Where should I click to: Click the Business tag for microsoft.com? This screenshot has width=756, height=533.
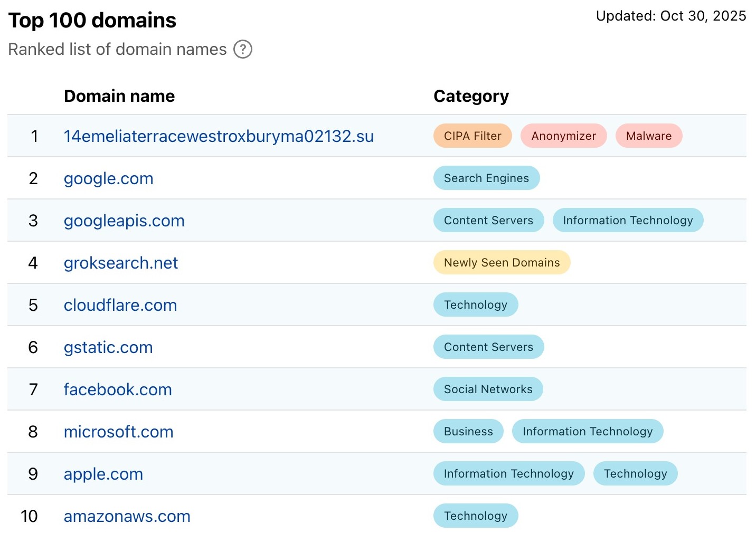click(x=468, y=432)
